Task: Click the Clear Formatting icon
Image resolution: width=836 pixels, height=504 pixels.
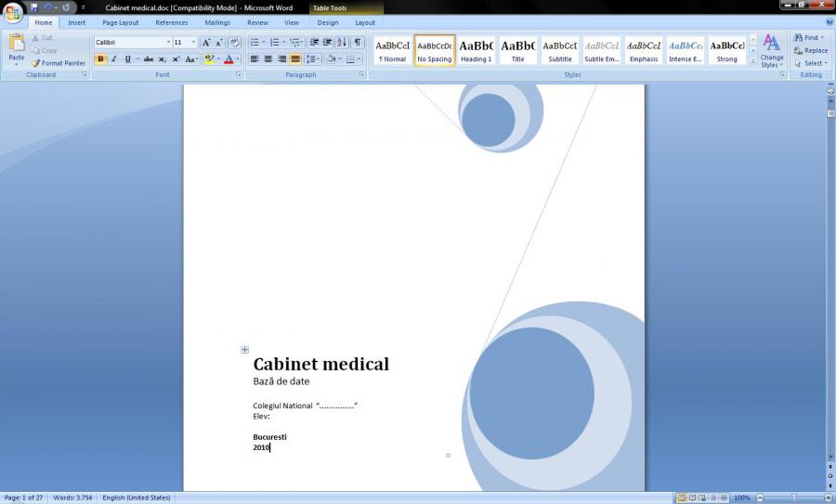Action: click(234, 43)
